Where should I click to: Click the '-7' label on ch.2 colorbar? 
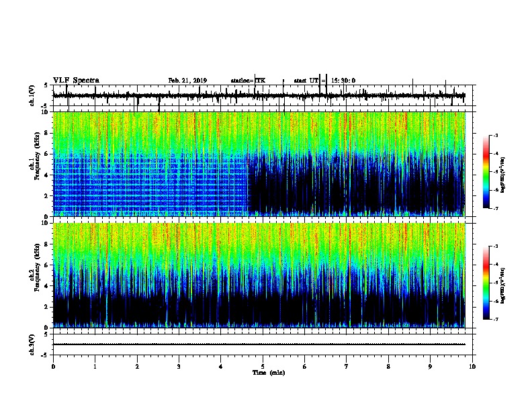click(495, 320)
